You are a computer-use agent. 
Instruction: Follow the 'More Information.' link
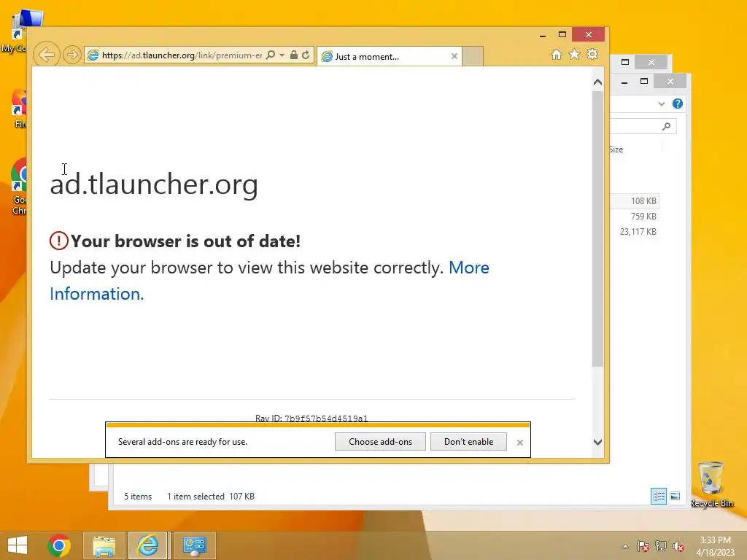[97, 294]
